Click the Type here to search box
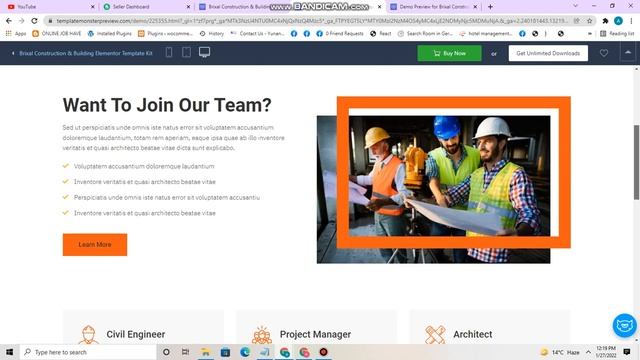 click(88, 352)
